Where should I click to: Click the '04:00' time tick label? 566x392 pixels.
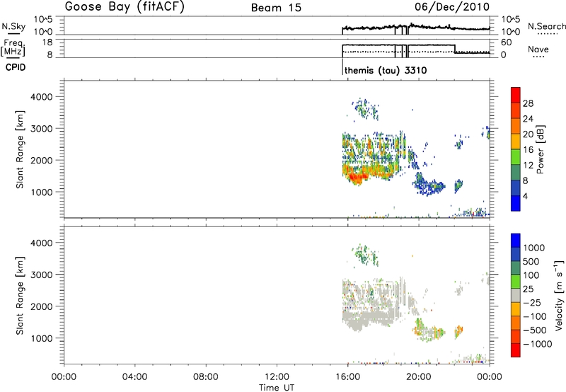pyautogui.click(x=134, y=377)
